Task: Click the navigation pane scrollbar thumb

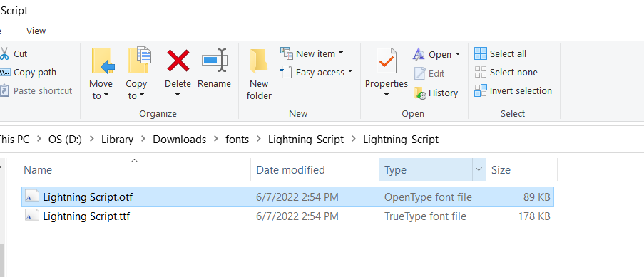Action: point(1,261)
